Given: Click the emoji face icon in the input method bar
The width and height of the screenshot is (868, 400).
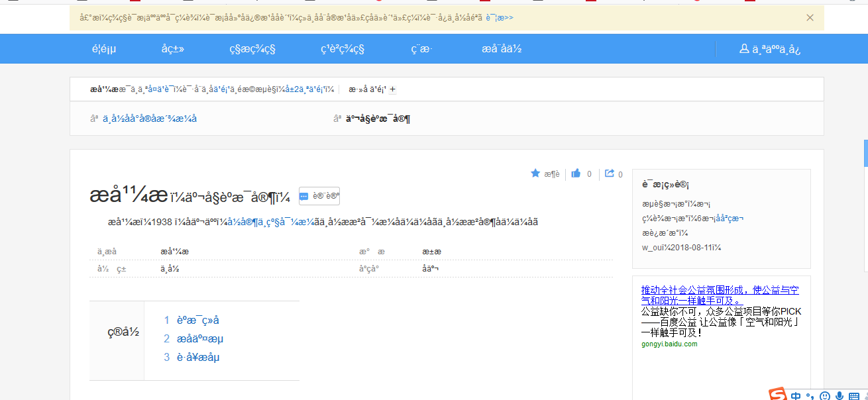Looking at the screenshot, I should pyautogui.click(x=825, y=395).
